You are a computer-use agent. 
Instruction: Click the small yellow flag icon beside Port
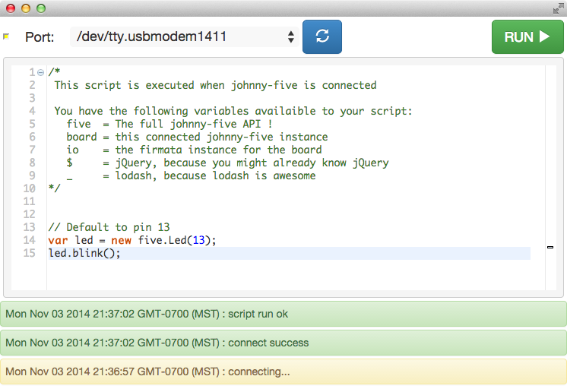pyautogui.click(x=6, y=36)
